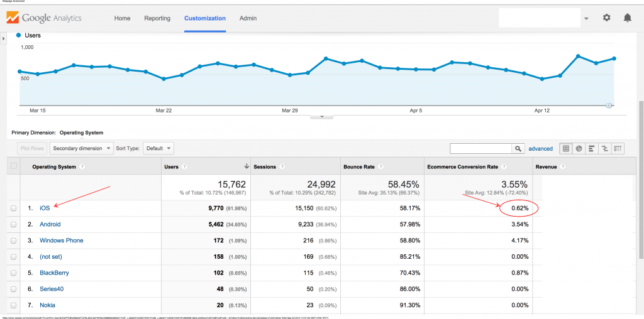Click Windows Phone conversion rate 4.17%

519,241
